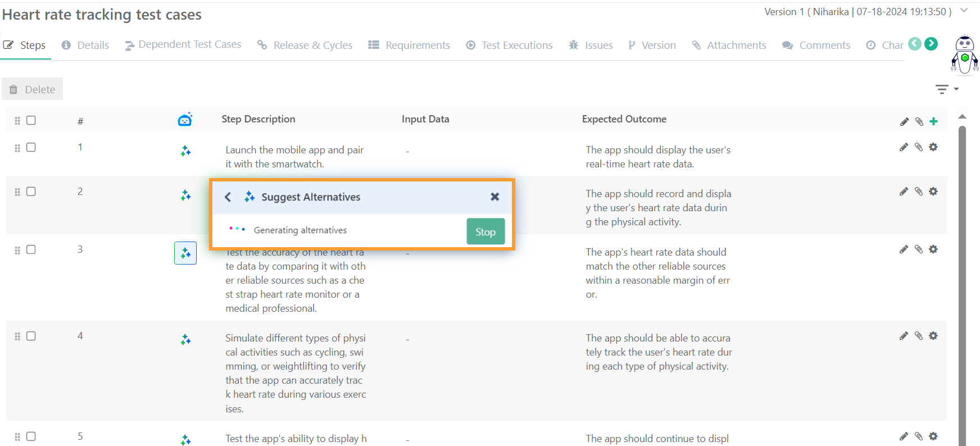This screenshot has width=980, height=446.
Task: Toggle the select-all checkbox in header
Action: 31,120
